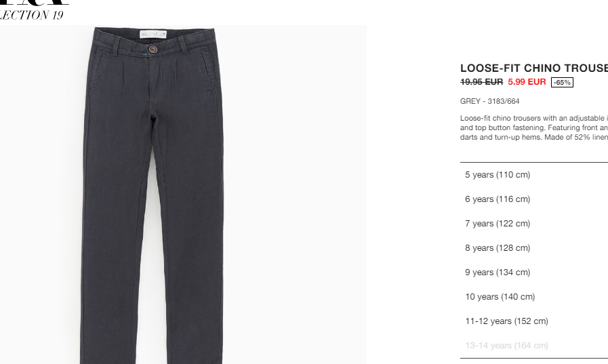Click the trousers' left side pocket in photo
Viewport: 608px width, 364px height.
click(99, 74)
